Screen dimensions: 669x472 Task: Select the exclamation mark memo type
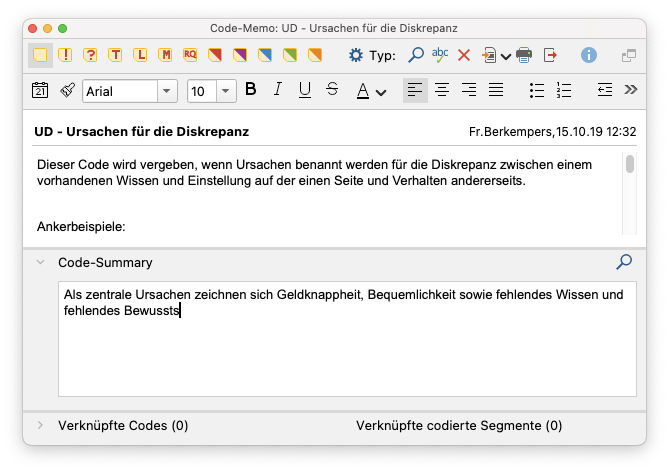pos(65,55)
